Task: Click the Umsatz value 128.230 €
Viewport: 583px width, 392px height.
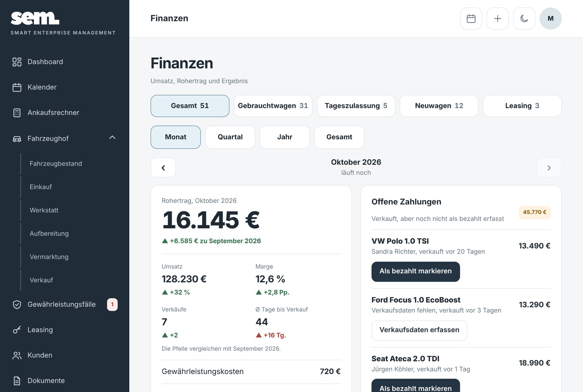Action: pyautogui.click(x=184, y=279)
